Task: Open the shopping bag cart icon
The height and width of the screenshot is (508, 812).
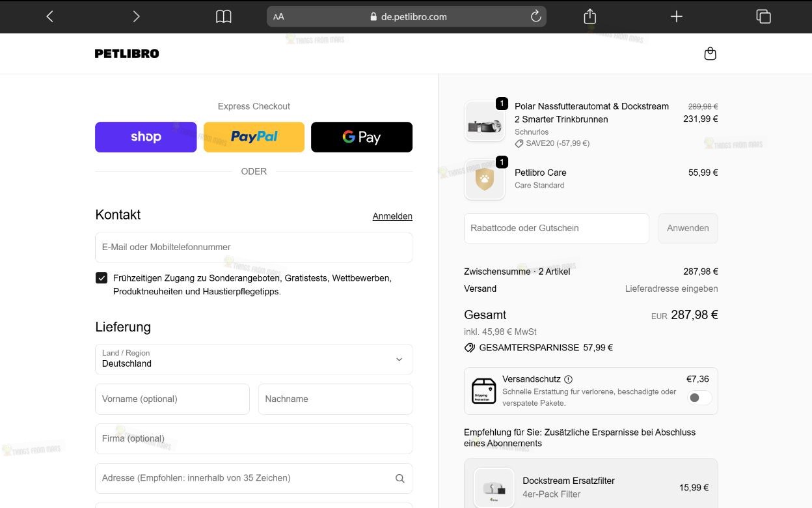Action: tap(710, 53)
